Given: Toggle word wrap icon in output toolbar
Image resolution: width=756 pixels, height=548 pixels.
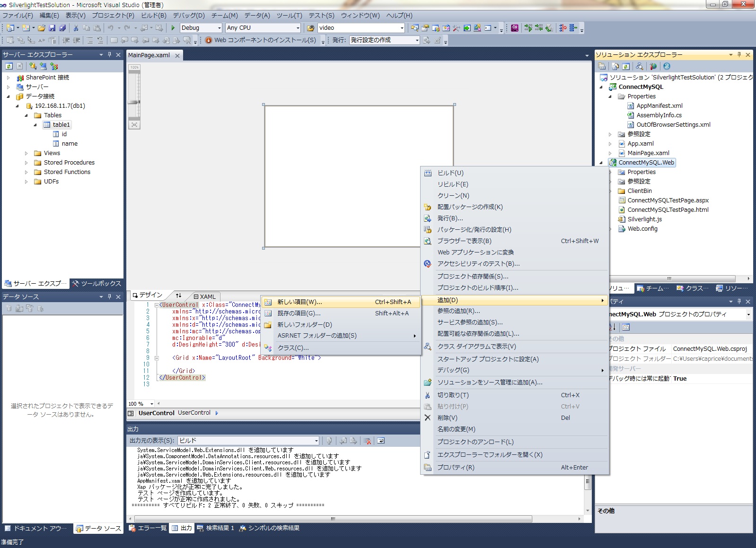Looking at the screenshot, I should tap(381, 441).
